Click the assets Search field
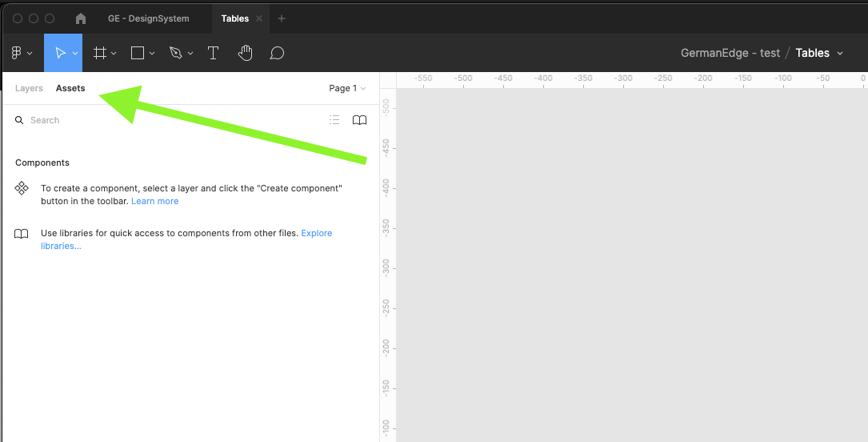The height and width of the screenshot is (442, 868). pos(160,120)
